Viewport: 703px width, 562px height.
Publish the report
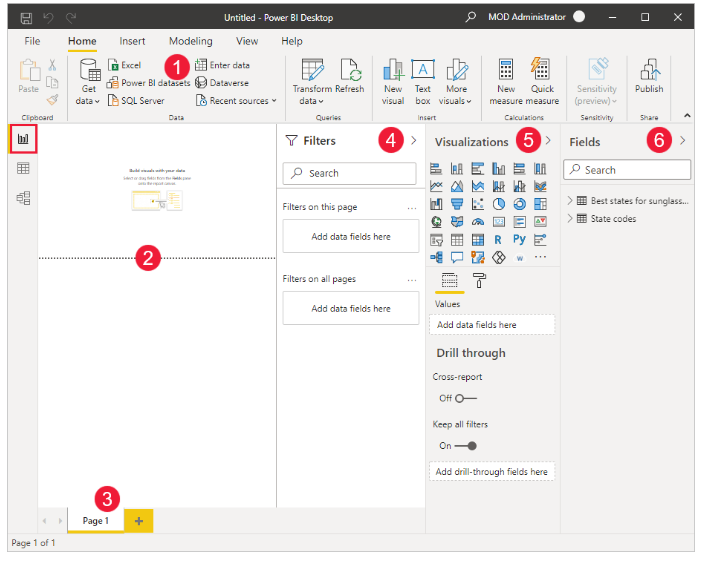point(649,76)
